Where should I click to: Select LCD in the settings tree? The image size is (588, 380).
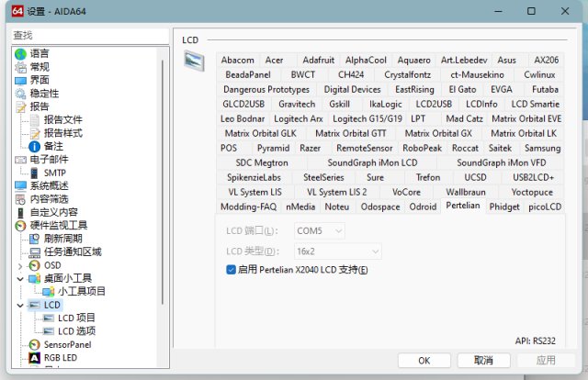pyautogui.click(x=51, y=305)
